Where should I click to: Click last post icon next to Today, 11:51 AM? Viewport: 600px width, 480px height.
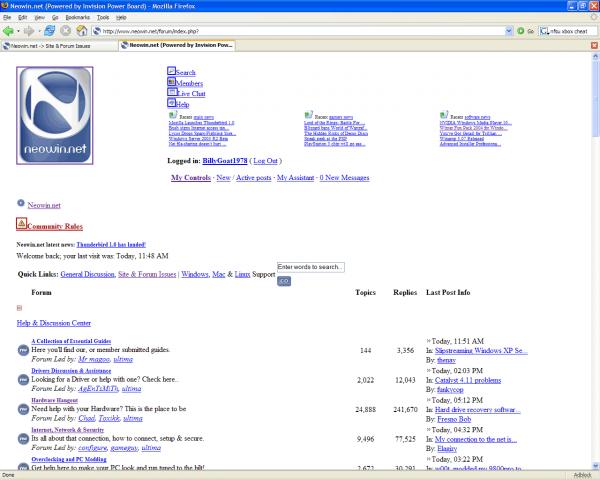(429, 341)
